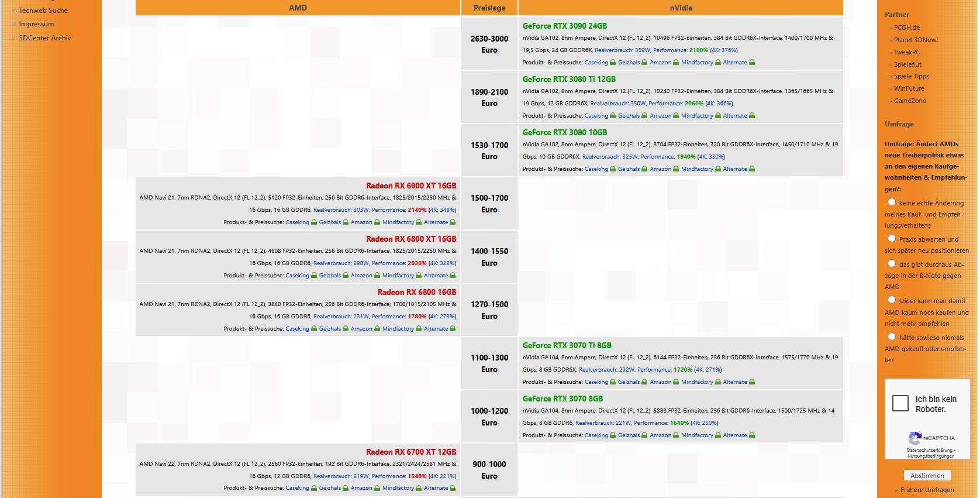Click Mindfactory link in RTX 3090 row
This screenshot has height=498, width=980.
(x=697, y=63)
